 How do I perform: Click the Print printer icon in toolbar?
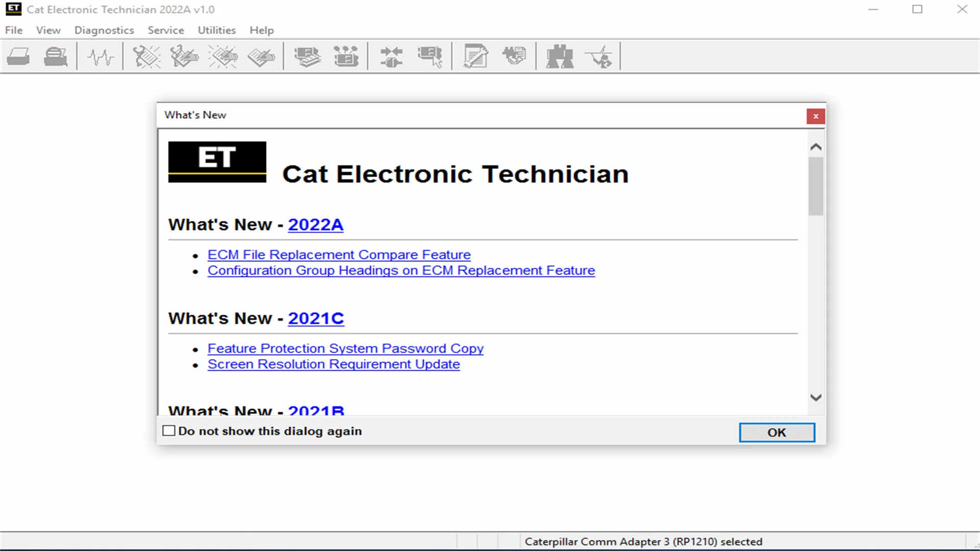click(18, 57)
